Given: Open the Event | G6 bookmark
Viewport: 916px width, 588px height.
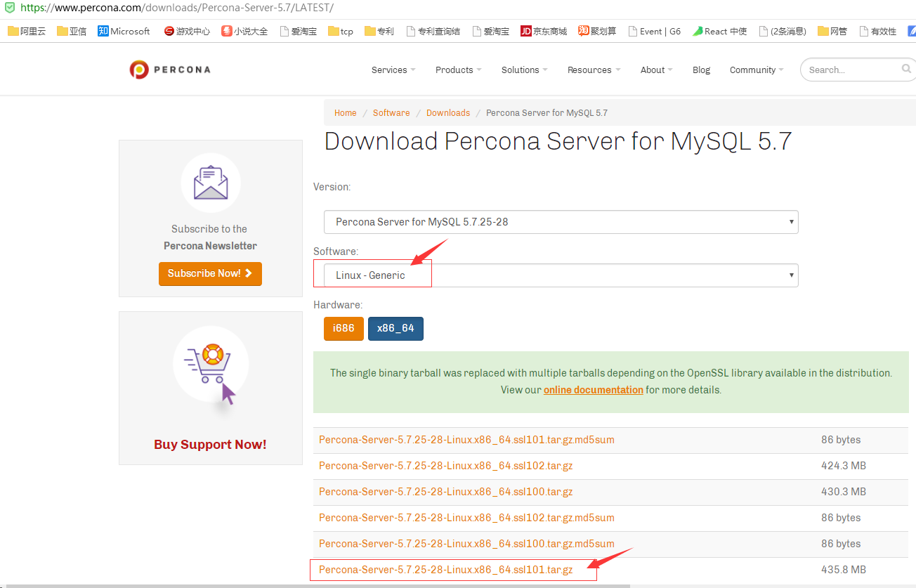Looking at the screenshot, I should (654, 31).
